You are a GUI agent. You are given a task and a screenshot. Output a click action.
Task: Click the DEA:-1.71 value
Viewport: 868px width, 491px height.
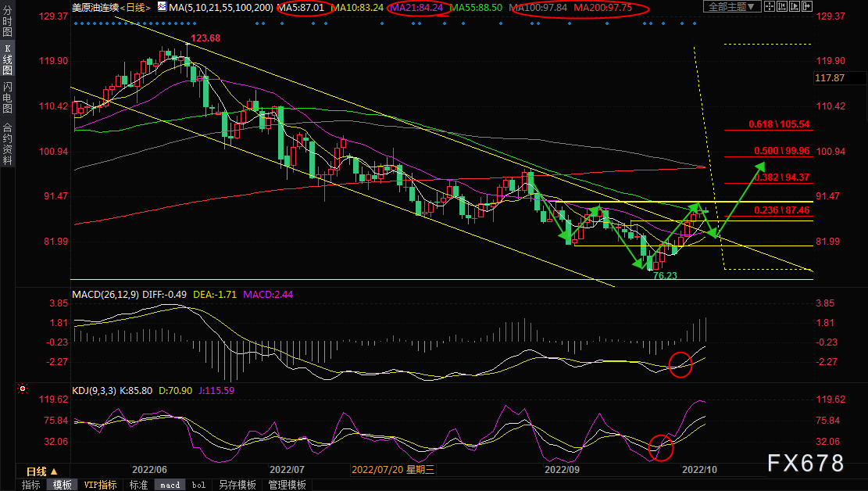(215, 294)
